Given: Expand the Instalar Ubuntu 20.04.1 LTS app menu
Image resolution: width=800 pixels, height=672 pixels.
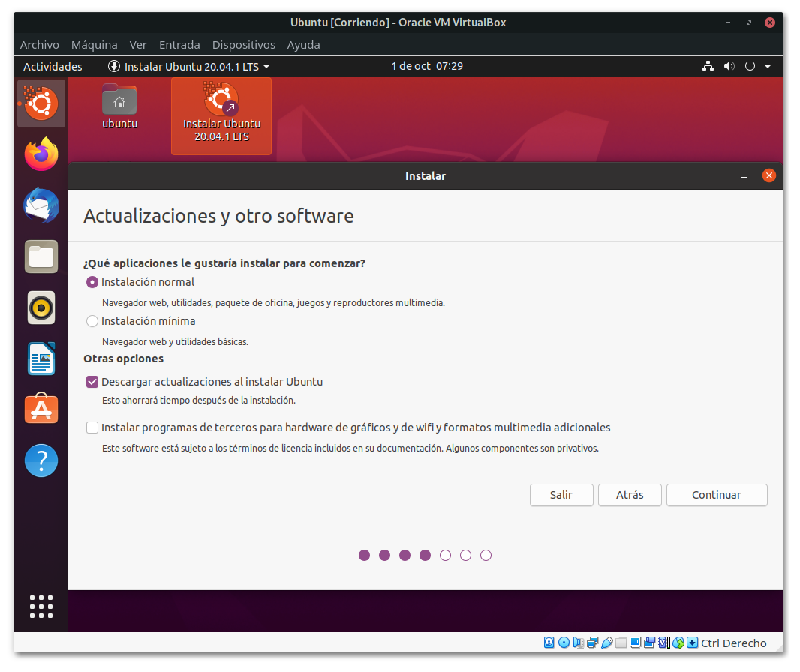Looking at the screenshot, I should point(189,66).
